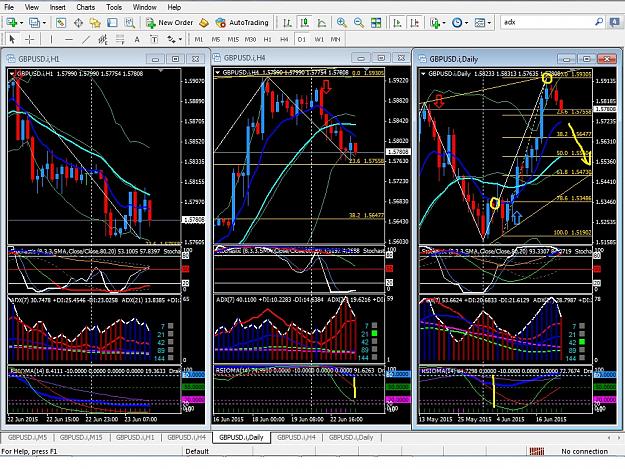
Task: Switch timeframe to M15
Action: point(233,39)
